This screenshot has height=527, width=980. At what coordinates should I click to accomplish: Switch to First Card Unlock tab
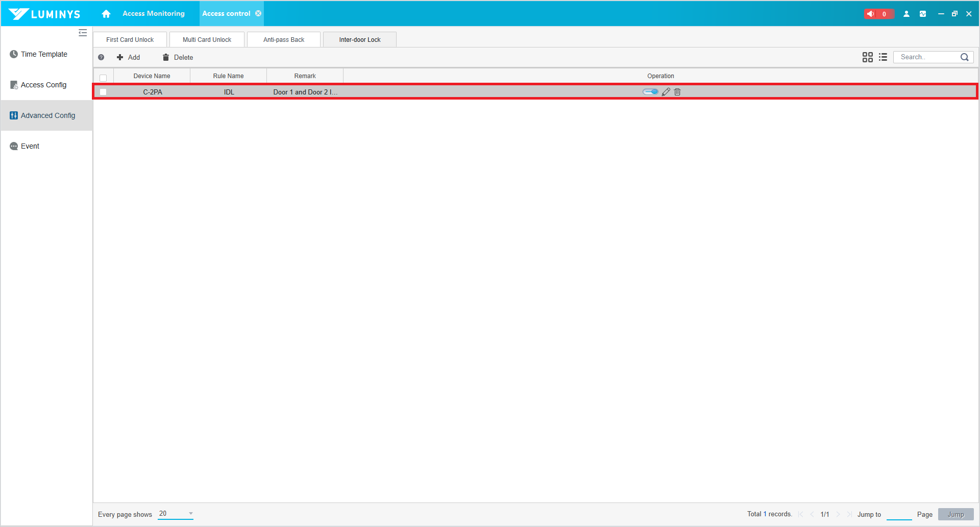(x=130, y=40)
